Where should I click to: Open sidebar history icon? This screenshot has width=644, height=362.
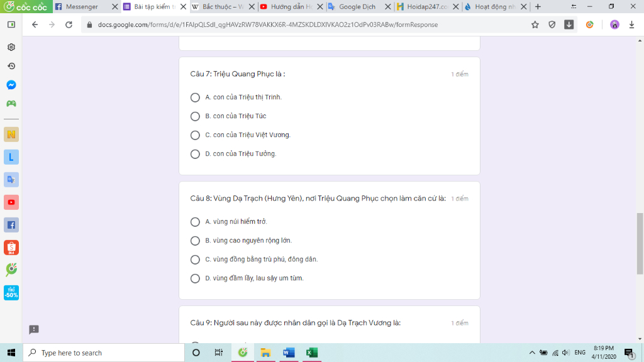click(x=11, y=66)
